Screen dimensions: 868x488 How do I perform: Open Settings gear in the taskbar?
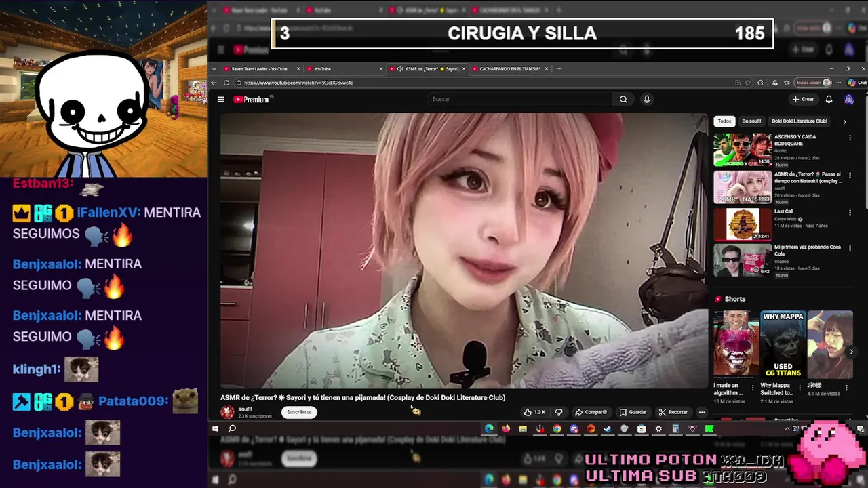click(x=658, y=428)
